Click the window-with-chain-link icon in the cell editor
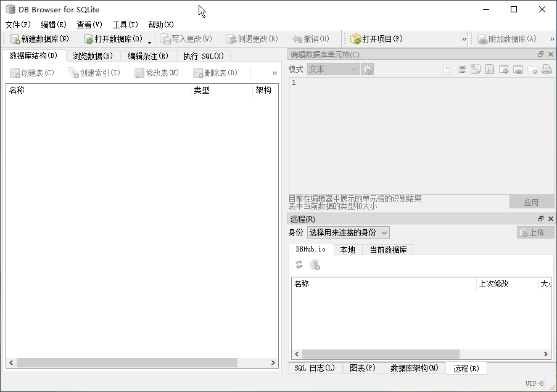Image resolution: width=557 pixels, height=392 pixels. 518,69
